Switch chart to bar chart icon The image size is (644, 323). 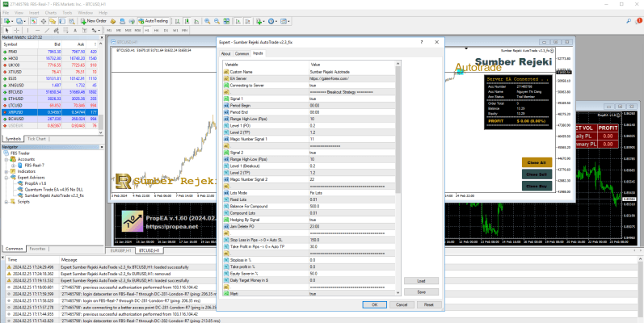[x=177, y=21]
